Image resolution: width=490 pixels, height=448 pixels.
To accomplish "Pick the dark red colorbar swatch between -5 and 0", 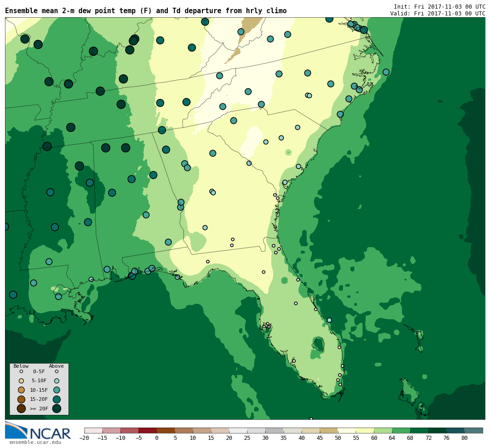I will point(148,430).
